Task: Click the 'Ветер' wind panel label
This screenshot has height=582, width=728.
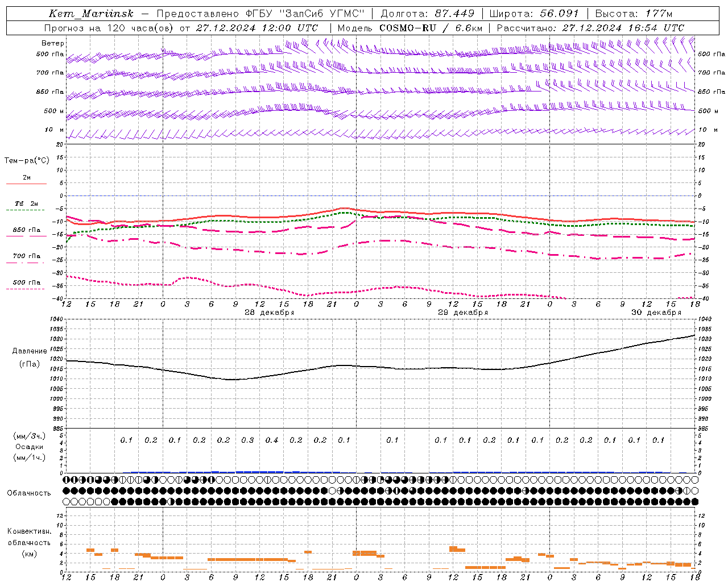Action: pos(53,43)
